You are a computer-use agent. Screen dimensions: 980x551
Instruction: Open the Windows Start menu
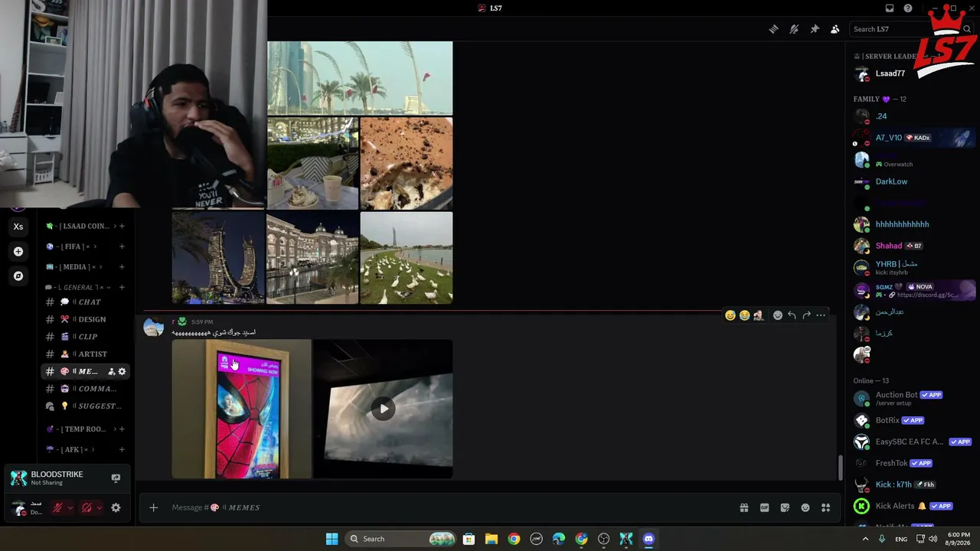pyautogui.click(x=332, y=539)
